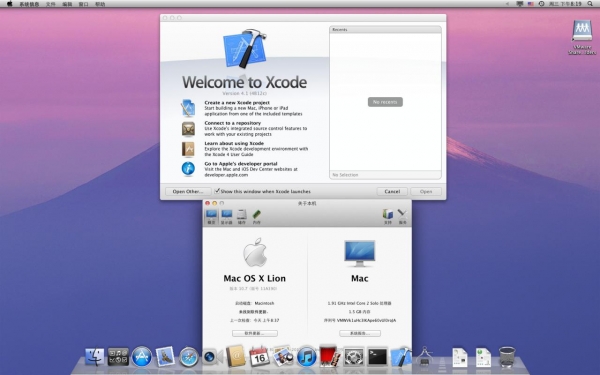This screenshot has height=375, width=600.
Task: Click the System Report button under Mac
Action: pos(360,333)
